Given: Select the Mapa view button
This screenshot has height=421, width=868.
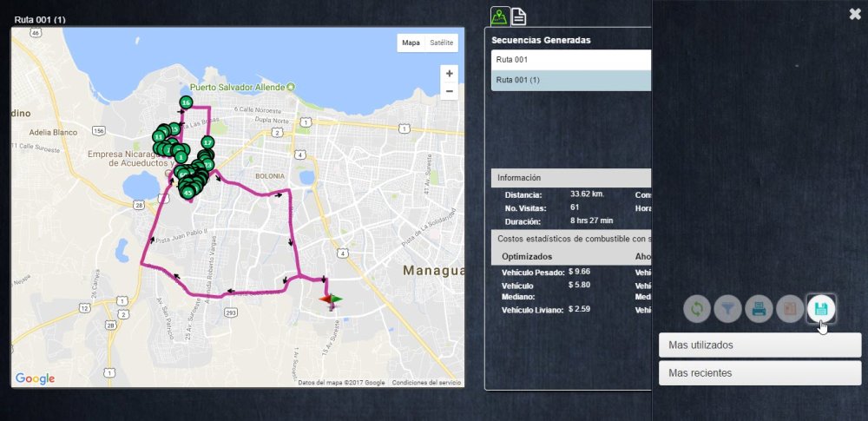Looking at the screenshot, I should 411,43.
